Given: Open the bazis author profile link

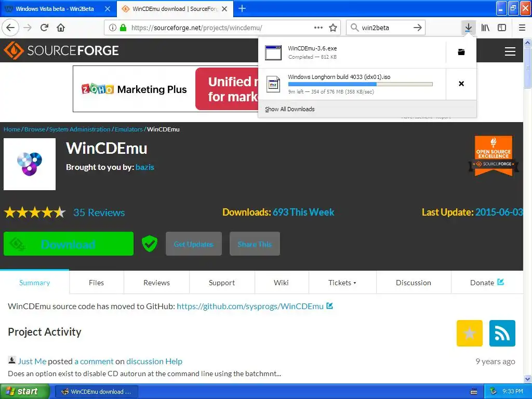Looking at the screenshot, I should 145,167.
